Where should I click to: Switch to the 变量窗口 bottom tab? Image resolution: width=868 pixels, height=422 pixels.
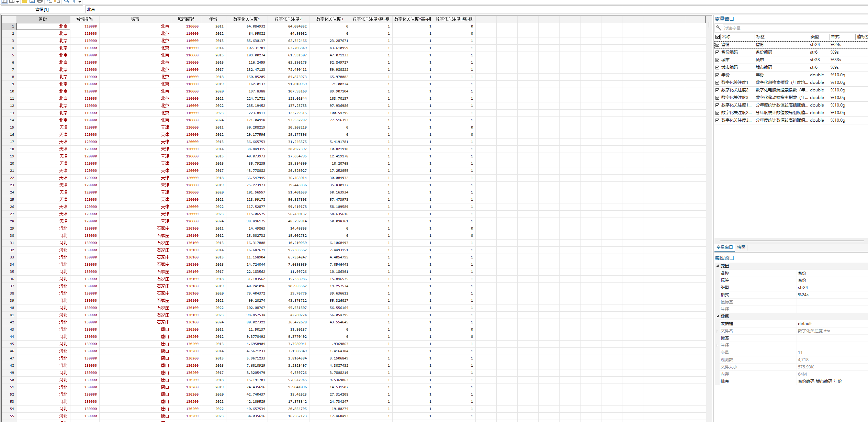[x=724, y=247]
